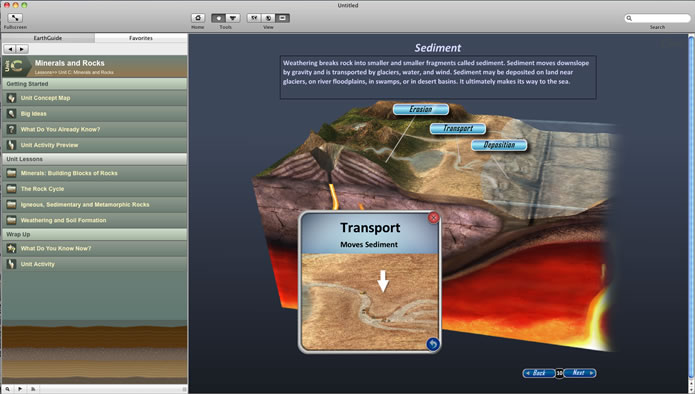Image resolution: width=695 pixels, height=394 pixels.
Task: Click the Getting Started section header
Action: [x=94, y=84]
